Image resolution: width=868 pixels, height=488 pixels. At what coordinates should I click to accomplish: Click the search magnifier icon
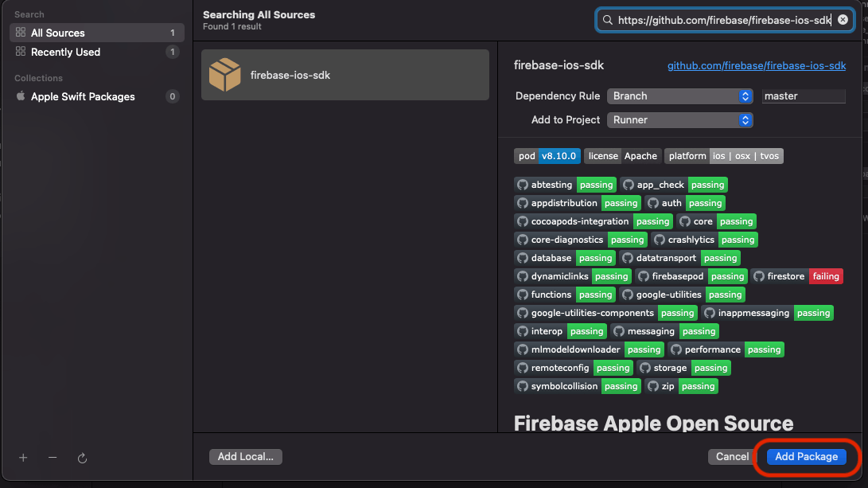coord(607,20)
